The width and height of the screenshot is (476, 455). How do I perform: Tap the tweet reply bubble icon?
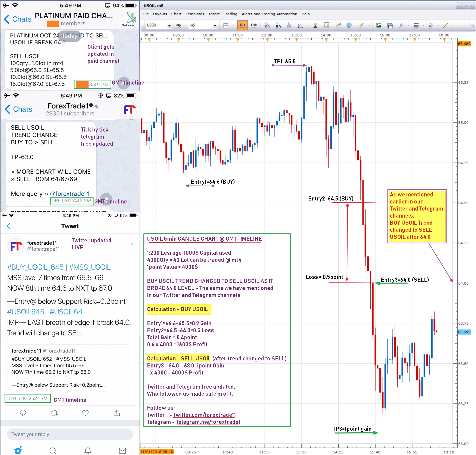(23, 413)
